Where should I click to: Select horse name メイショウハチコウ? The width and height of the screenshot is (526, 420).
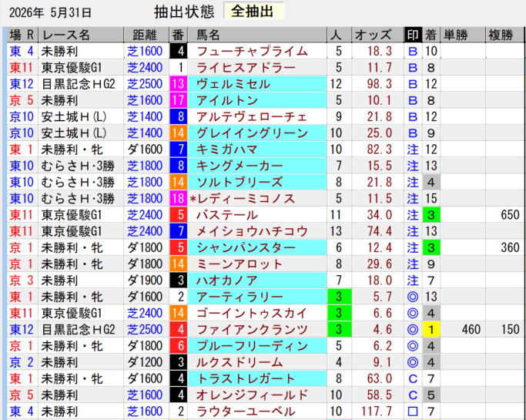252,232
